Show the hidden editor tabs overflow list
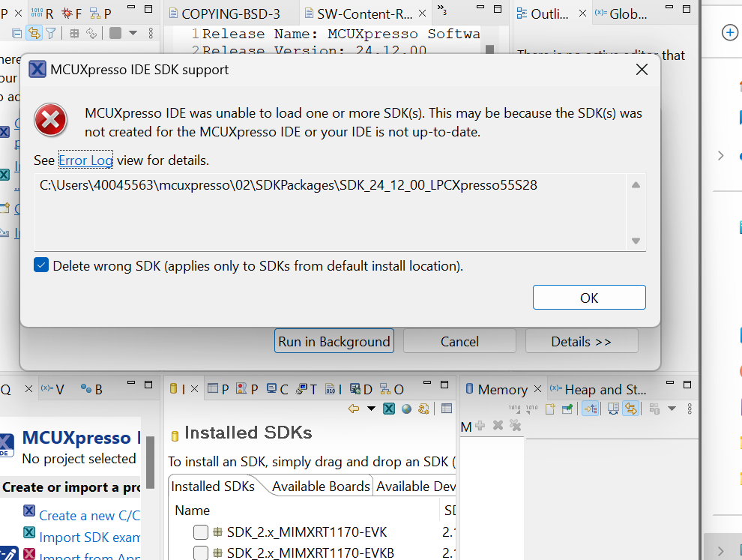 coord(442,9)
